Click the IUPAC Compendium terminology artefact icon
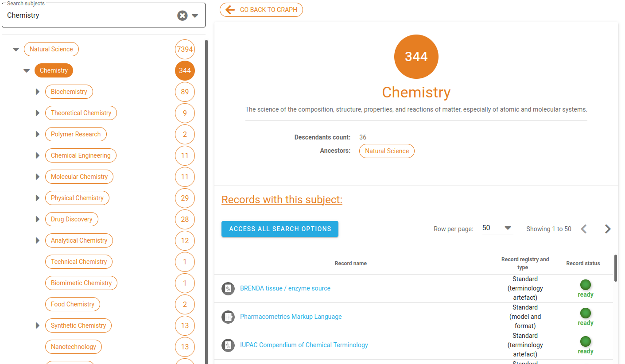The image size is (625, 364). point(228,345)
